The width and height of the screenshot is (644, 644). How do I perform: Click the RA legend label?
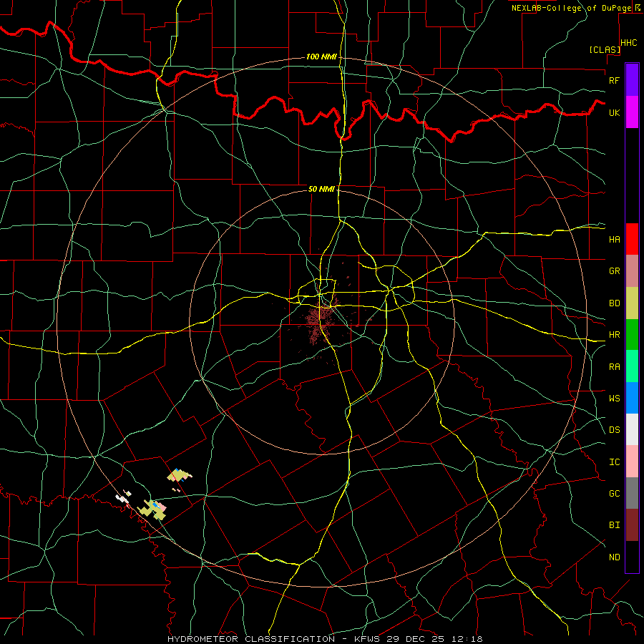[x=614, y=366]
